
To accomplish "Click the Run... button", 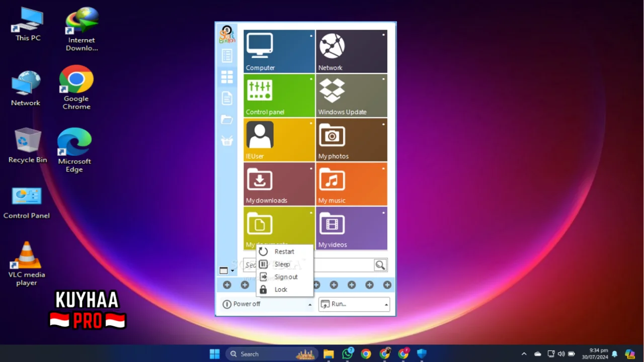I will (350, 304).
